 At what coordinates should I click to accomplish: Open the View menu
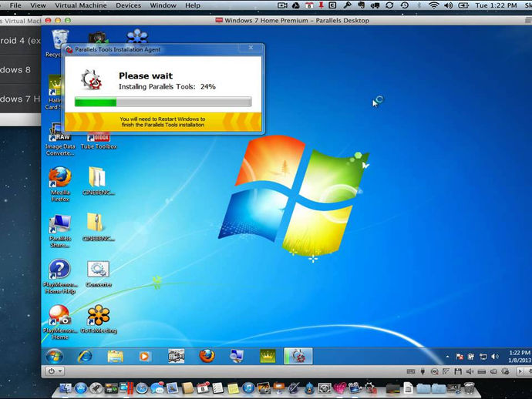click(x=38, y=5)
